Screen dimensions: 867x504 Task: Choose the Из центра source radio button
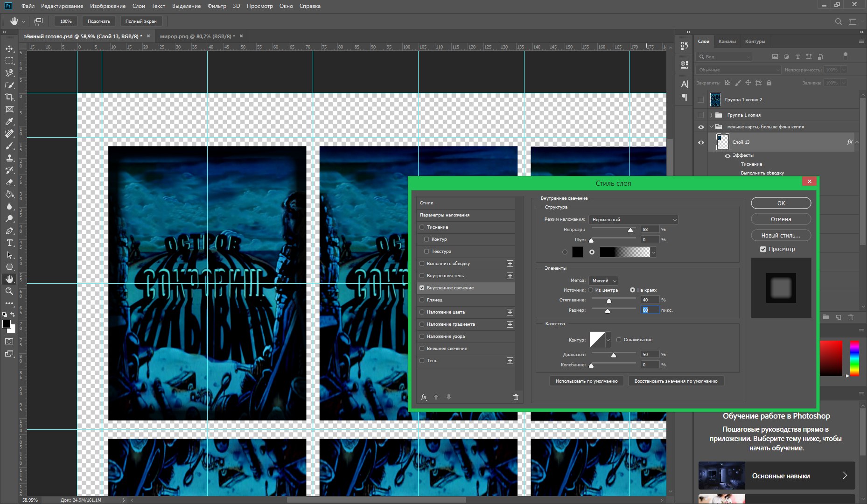(x=591, y=290)
